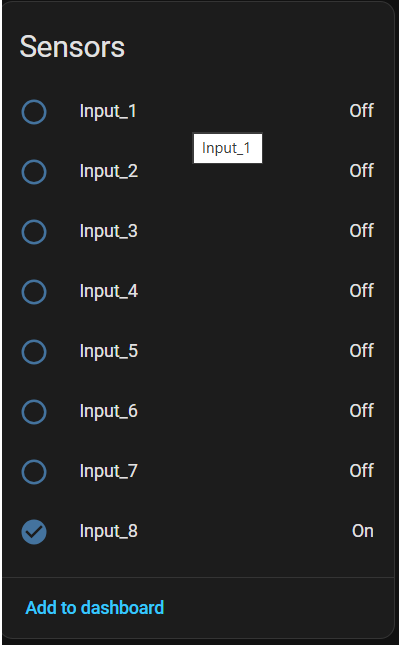400x645 pixels.
Task: Click the Off state of Input_1
Action: click(x=361, y=111)
